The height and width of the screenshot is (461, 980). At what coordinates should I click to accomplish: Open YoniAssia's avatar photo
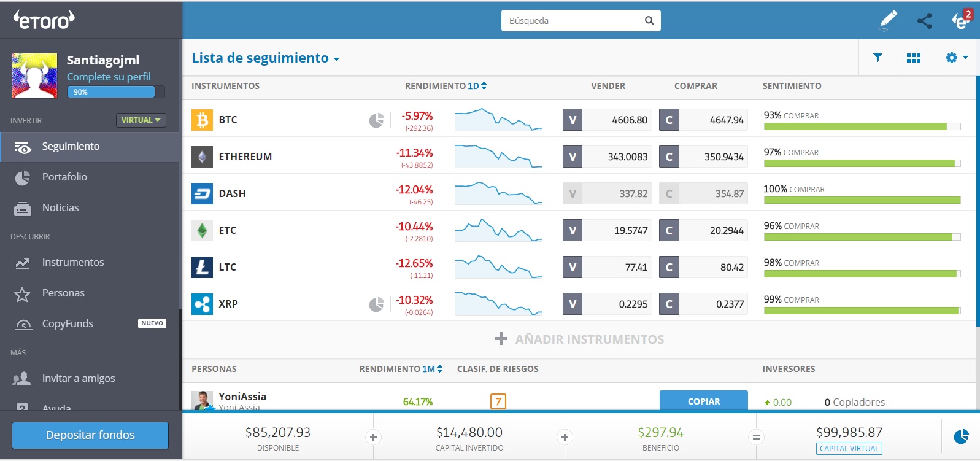[x=202, y=400]
